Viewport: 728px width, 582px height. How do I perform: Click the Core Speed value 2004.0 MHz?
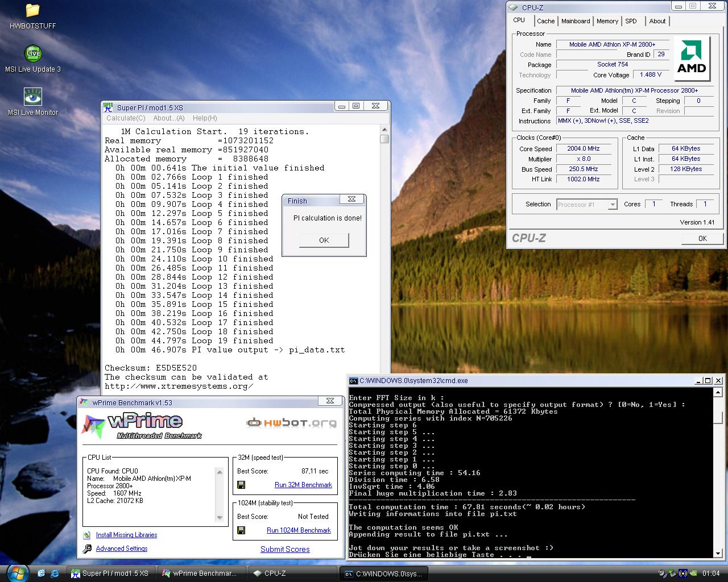pyautogui.click(x=583, y=148)
